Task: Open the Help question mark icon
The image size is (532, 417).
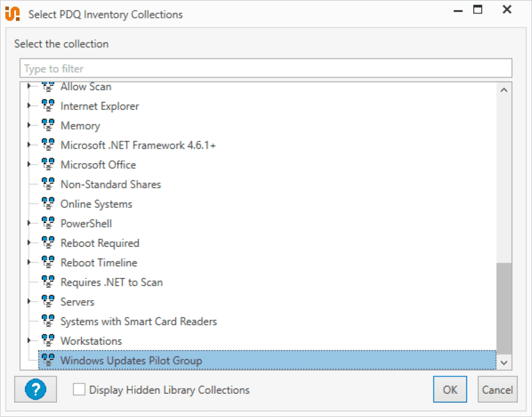Action: pos(35,389)
